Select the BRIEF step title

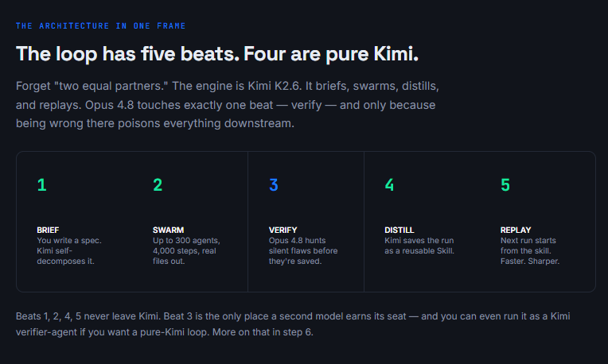click(x=48, y=230)
